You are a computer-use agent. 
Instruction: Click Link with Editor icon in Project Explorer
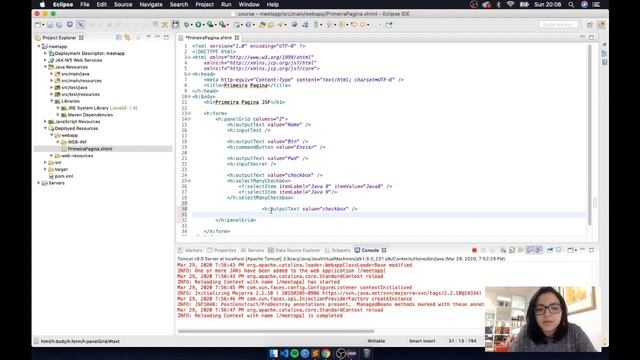point(127,38)
